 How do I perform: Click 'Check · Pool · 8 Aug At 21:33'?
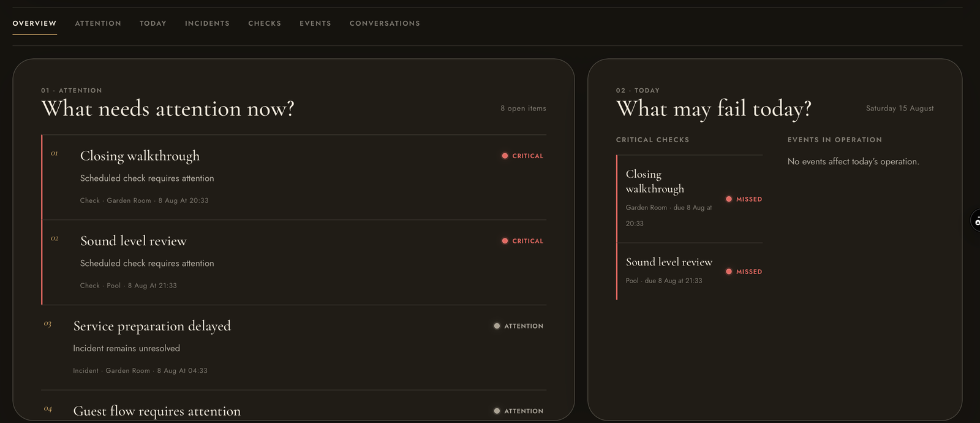(x=129, y=286)
